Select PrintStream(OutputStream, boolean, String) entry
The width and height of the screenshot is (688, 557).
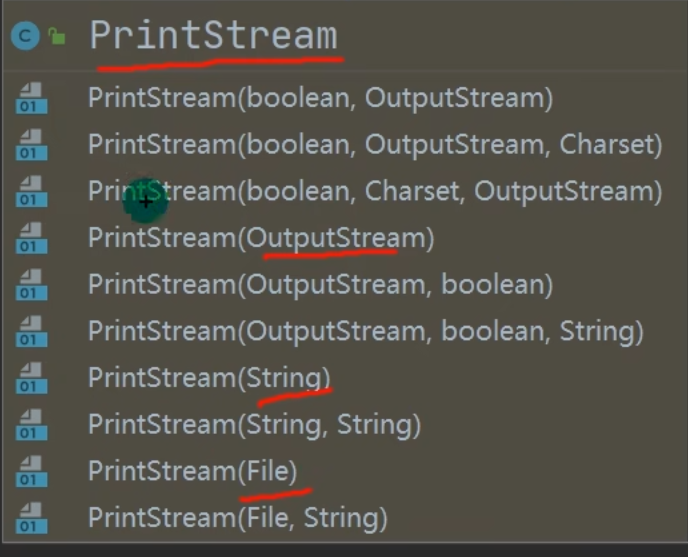(x=365, y=331)
